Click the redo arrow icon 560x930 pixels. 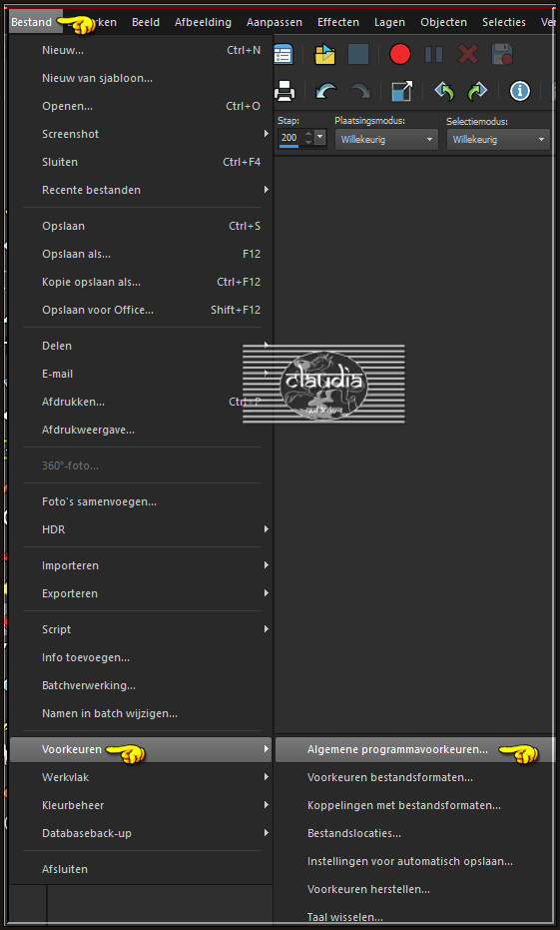click(359, 91)
